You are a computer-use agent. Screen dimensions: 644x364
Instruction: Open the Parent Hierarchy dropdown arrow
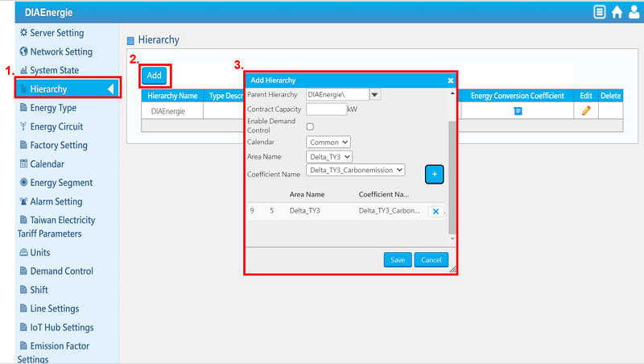point(374,94)
